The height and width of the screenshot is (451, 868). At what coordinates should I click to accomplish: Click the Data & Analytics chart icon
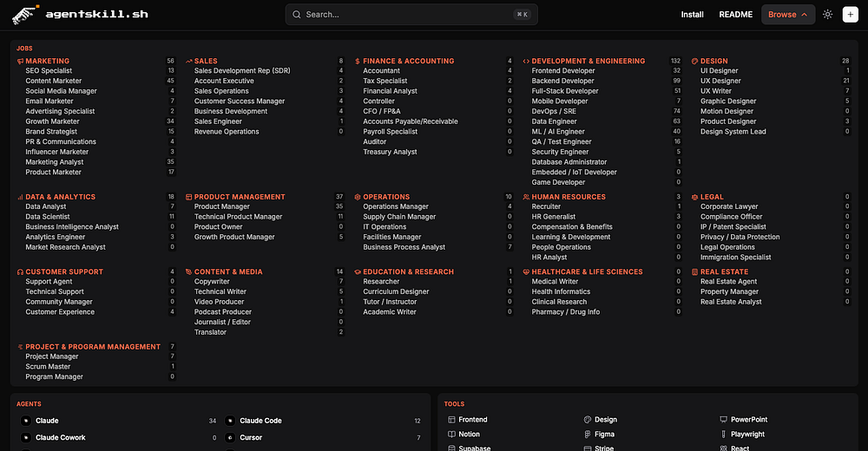coord(20,197)
